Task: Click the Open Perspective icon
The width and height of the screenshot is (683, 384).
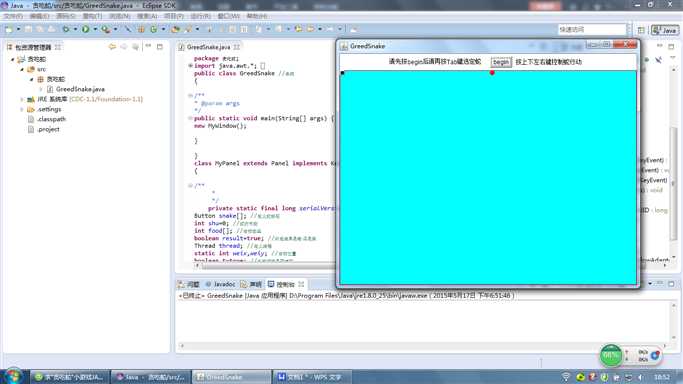Action: point(641,30)
